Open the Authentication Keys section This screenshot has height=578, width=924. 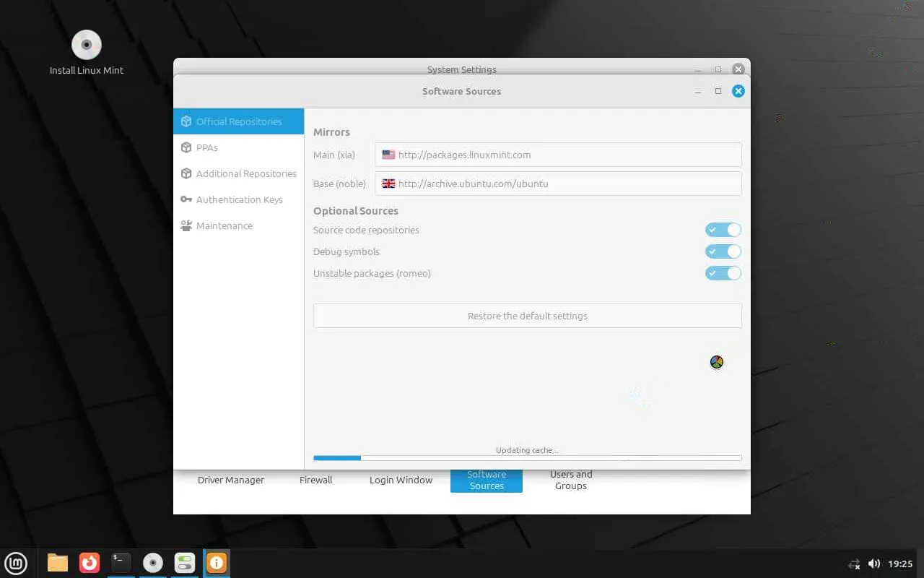click(x=239, y=199)
